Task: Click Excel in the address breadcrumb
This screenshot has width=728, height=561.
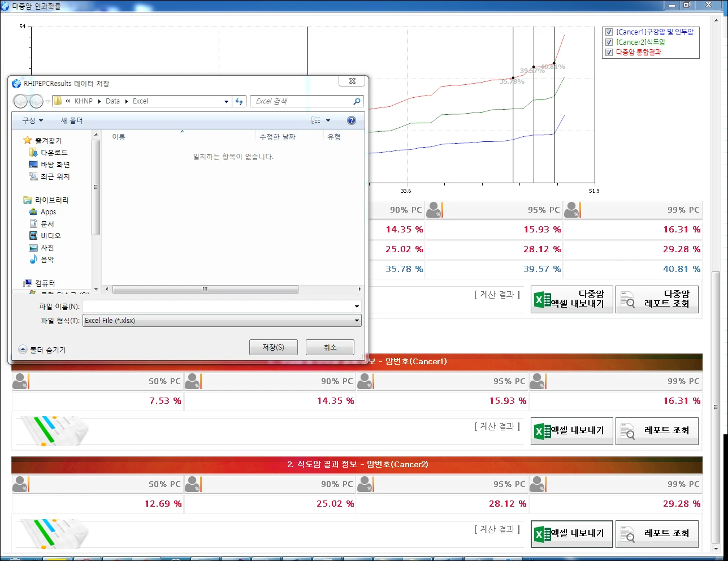Action: tap(140, 101)
